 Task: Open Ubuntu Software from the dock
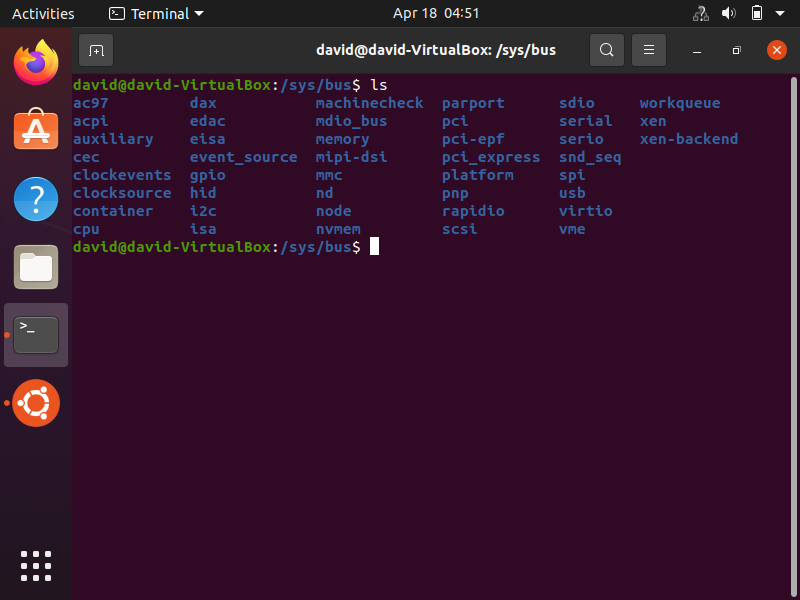(36, 131)
